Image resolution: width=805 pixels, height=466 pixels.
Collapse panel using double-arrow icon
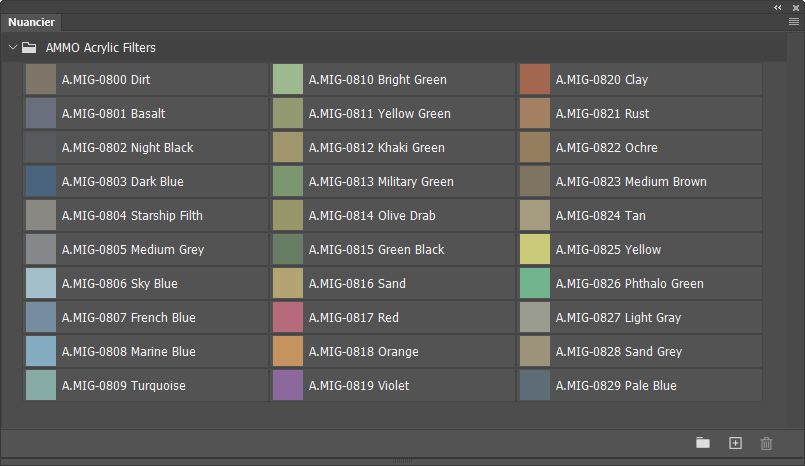[x=778, y=7]
